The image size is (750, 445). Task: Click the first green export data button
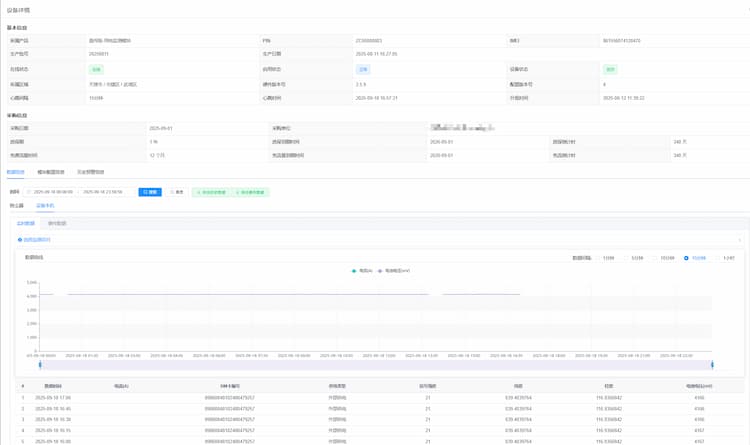[x=211, y=192]
